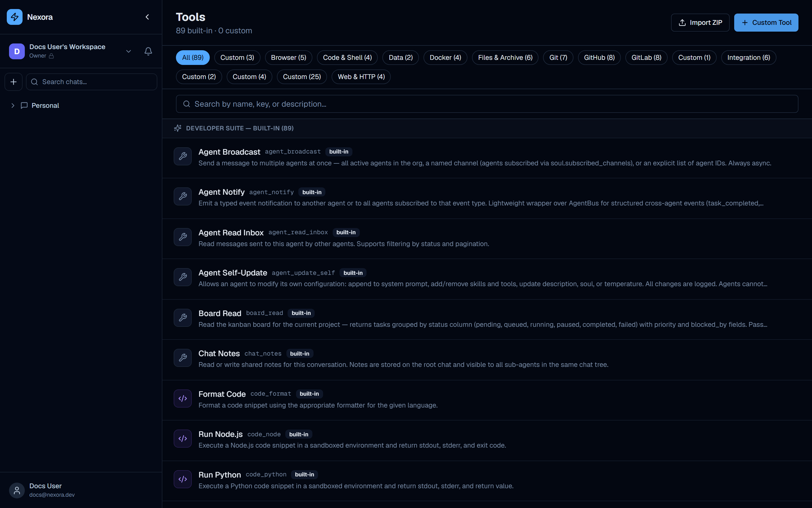Filter by Code & Shell (4)
This screenshot has width=812, height=508.
click(x=347, y=58)
